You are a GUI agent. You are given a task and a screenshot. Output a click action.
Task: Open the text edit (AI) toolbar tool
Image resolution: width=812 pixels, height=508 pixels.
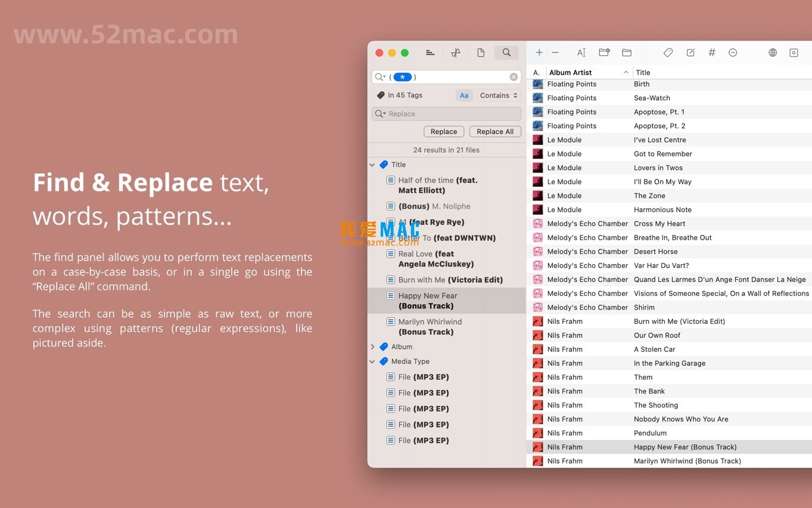click(581, 52)
